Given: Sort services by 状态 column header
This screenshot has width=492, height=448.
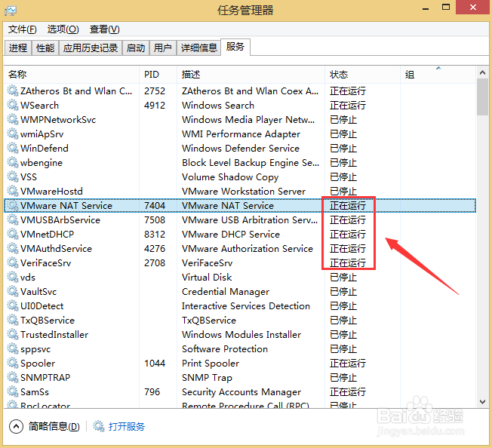Looking at the screenshot, I should [x=363, y=75].
